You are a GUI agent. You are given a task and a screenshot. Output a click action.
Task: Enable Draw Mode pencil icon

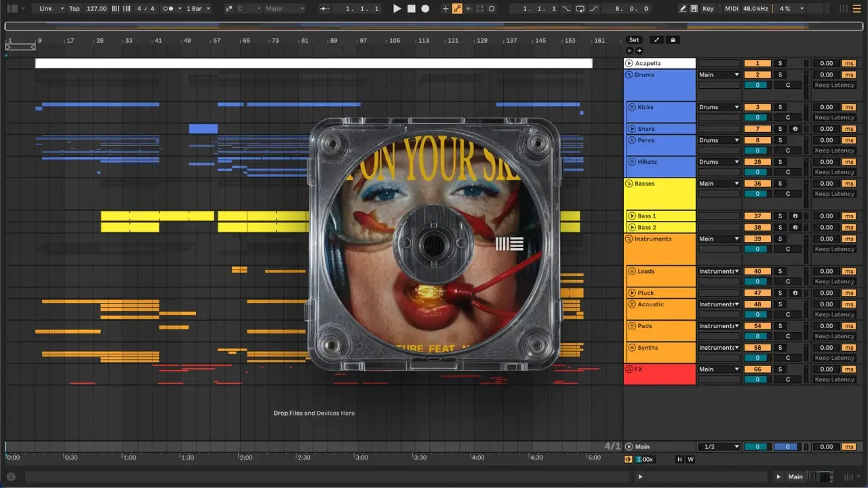coord(684,9)
